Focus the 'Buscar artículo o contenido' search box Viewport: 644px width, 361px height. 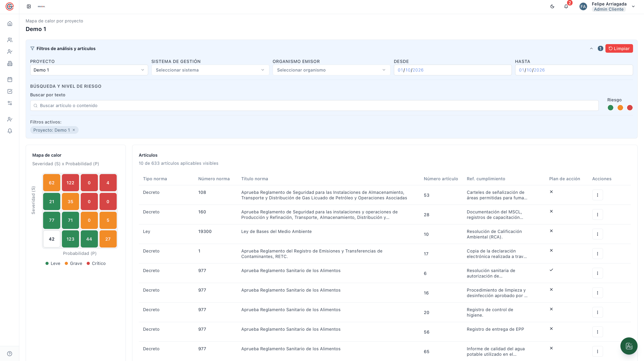click(x=314, y=106)
